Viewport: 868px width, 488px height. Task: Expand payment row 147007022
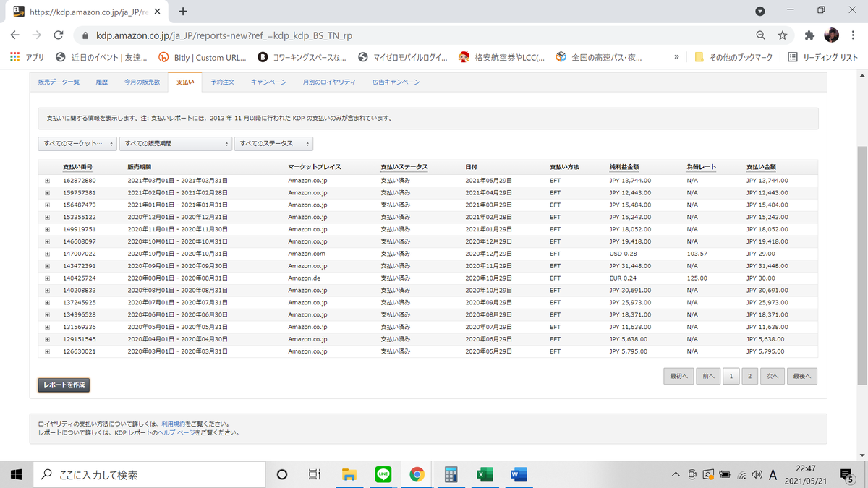click(x=48, y=254)
